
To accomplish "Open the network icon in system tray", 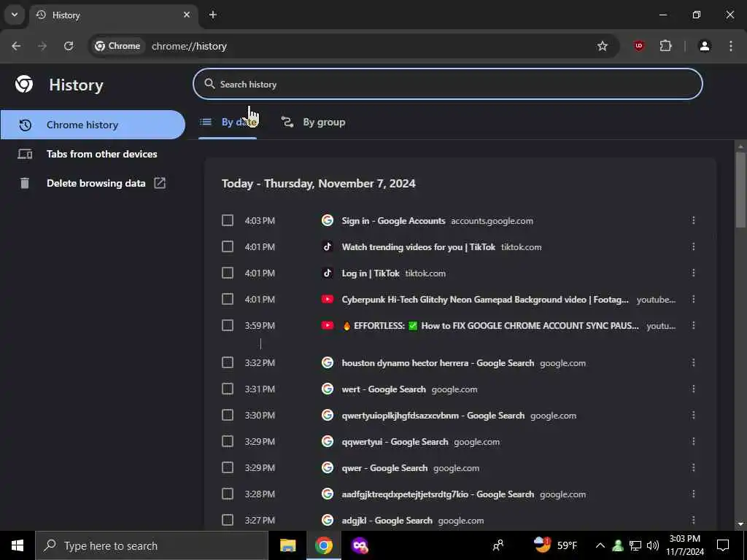I will click(635, 545).
